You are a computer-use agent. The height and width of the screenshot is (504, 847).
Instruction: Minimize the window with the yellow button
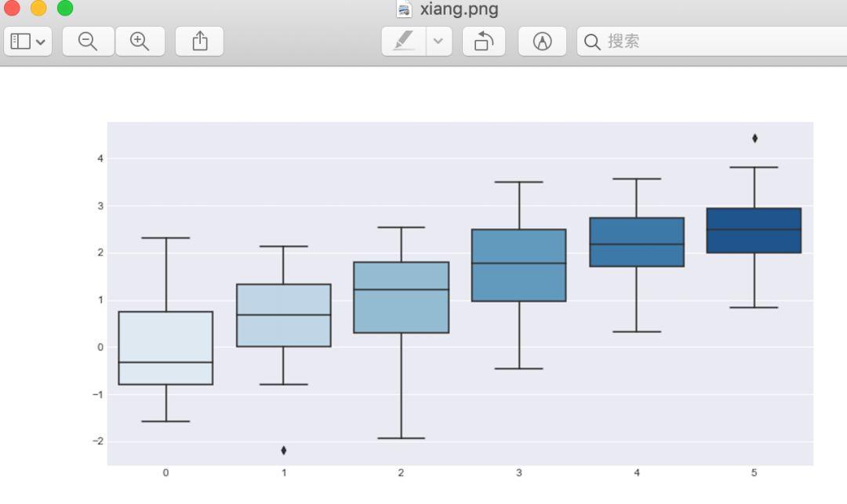(38, 8)
